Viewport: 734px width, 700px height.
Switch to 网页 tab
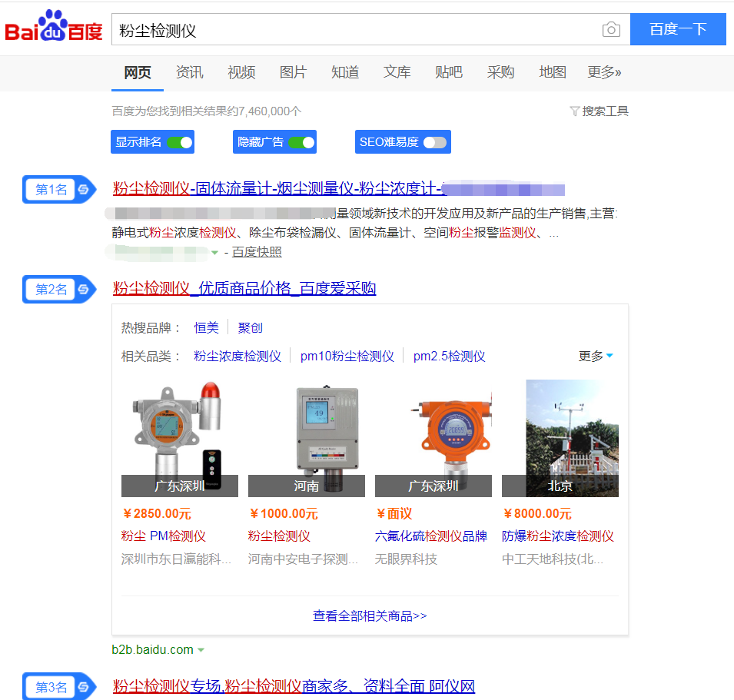click(x=138, y=72)
